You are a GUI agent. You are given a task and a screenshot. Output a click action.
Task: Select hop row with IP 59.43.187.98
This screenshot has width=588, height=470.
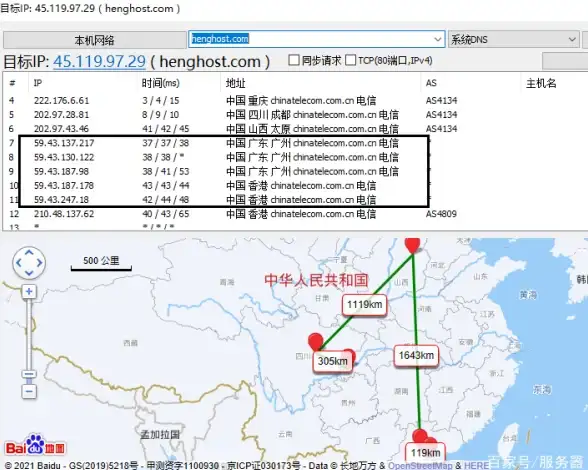point(294,171)
